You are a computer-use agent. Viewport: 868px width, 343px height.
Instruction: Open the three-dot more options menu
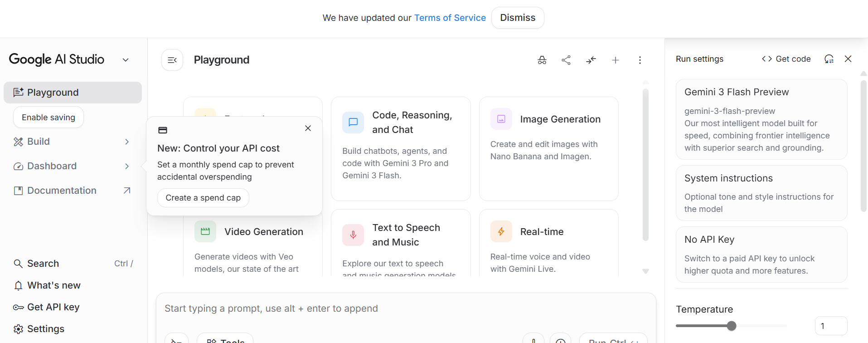[640, 60]
